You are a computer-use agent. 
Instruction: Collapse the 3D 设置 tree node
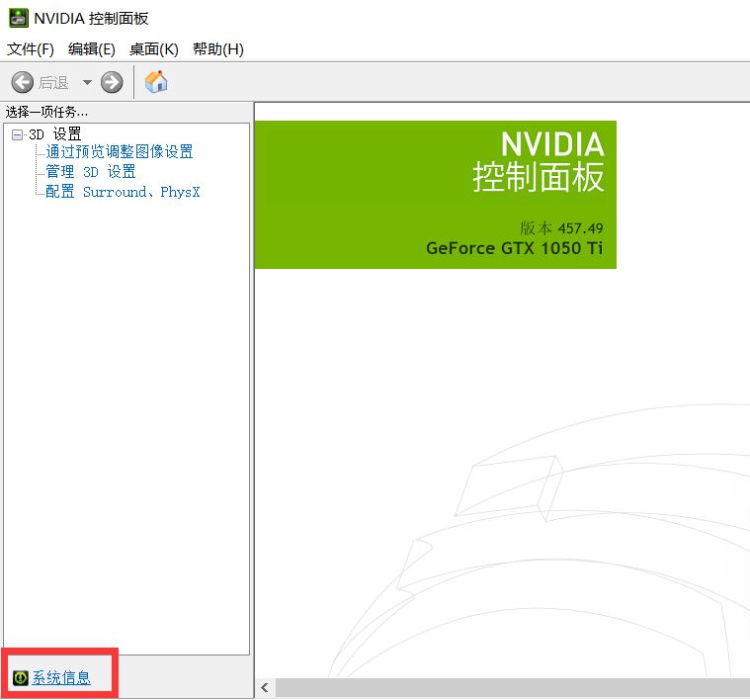point(17,134)
